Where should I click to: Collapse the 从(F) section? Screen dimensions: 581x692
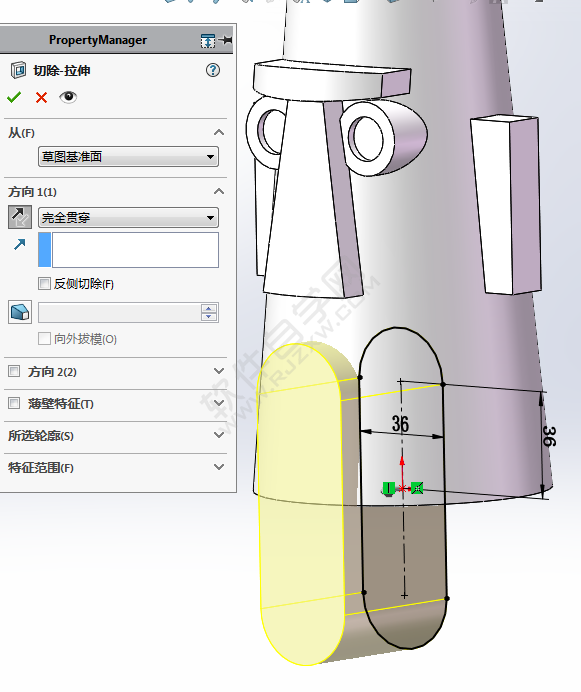pyautogui.click(x=219, y=132)
